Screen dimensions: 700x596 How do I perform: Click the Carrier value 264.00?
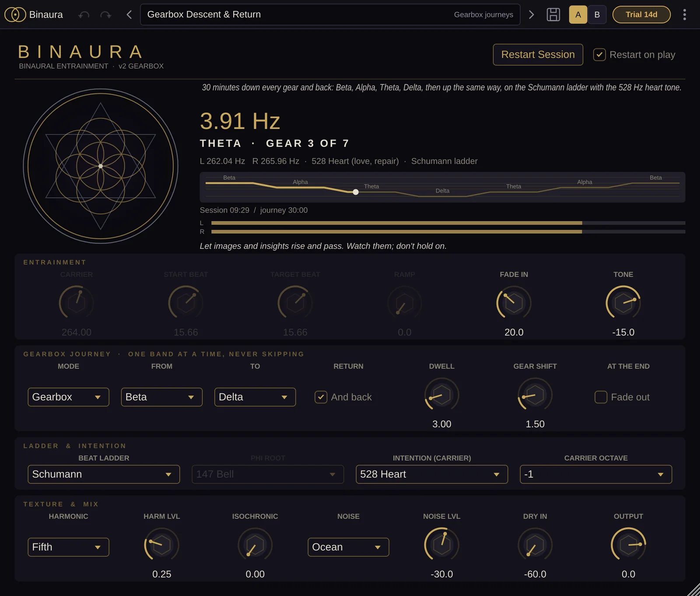77,332
